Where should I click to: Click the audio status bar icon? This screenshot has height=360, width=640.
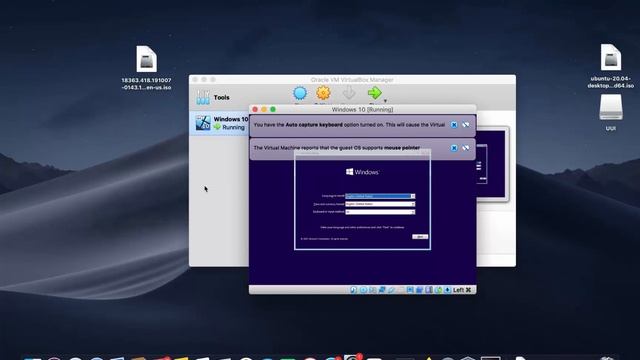372,290
